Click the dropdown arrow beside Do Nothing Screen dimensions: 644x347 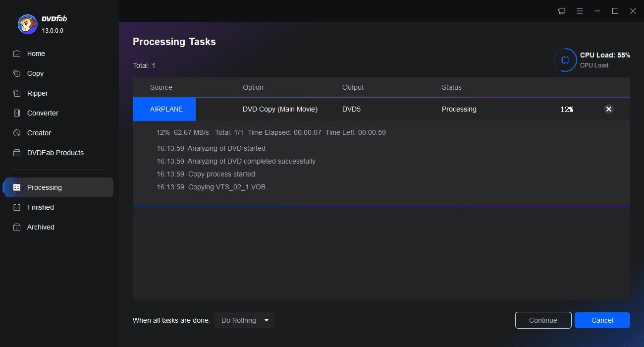[267, 320]
